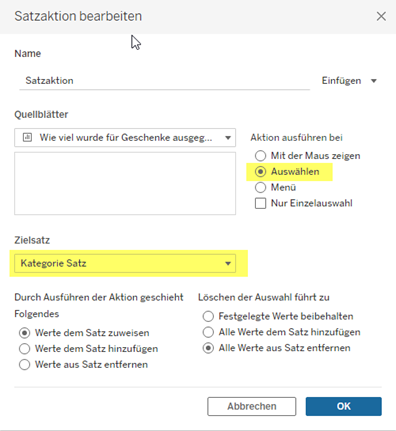The image size is (396, 431).
Task: Open the Einfügen dropdown arrow
Action: point(374,81)
